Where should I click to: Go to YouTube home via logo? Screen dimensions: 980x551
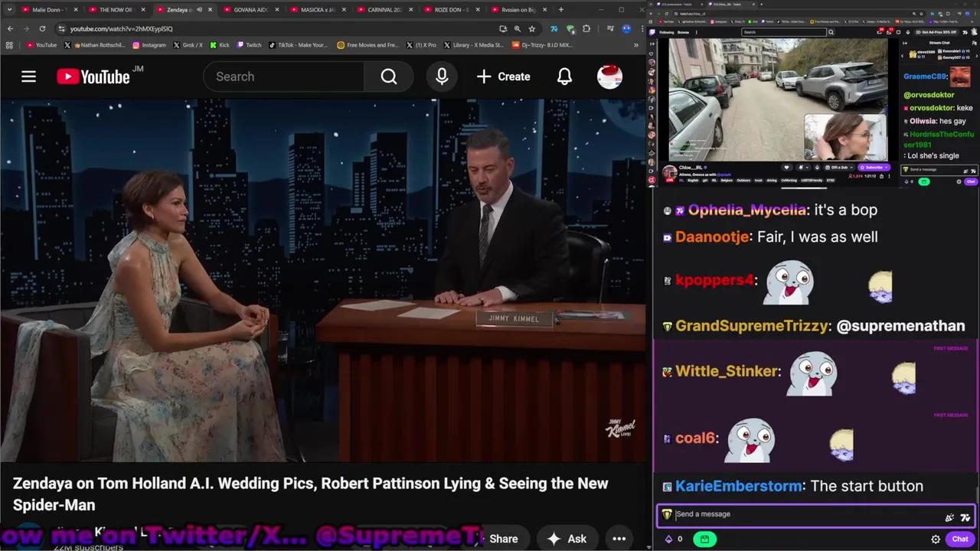tap(93, 77)
